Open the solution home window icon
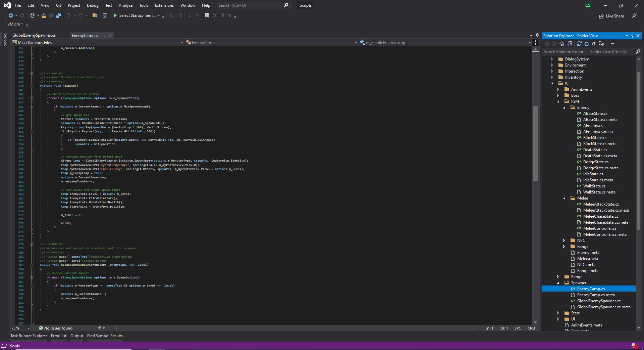Image resolution: width=644 pixels, height=350 pixels. (105, 15)
